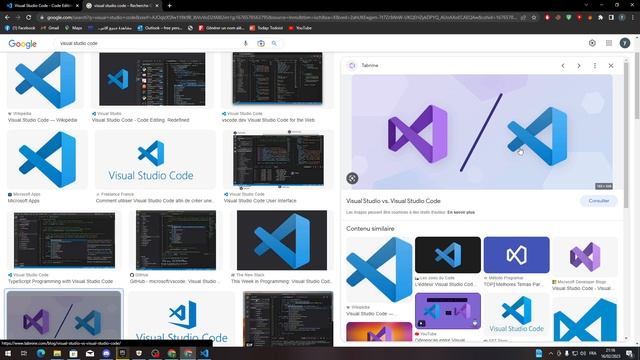The image size is (640, 360).
Task: Open the vscode.dev image result
Action: pos(278,78)
